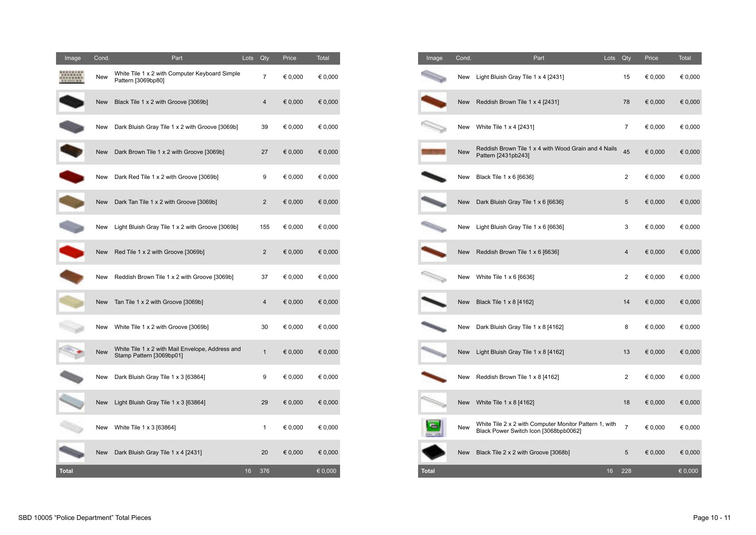
Task: Select the Light Bluish Gray Tile 1 x 3 name
Action: pos(160,402)
